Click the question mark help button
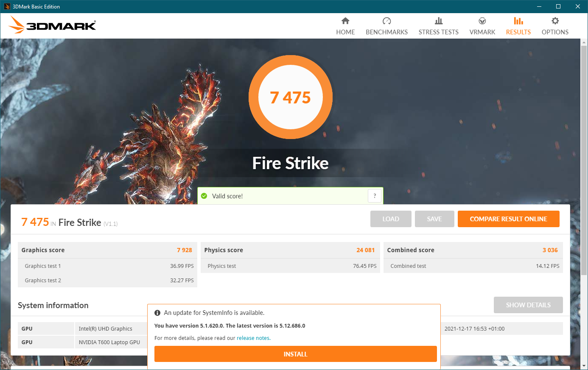This screenshot has height=370, width=588. (x=375, y=196)
